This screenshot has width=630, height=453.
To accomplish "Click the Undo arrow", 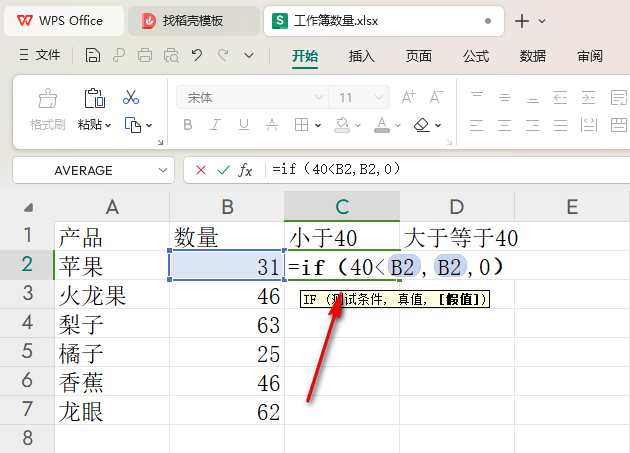I will (197, 55).
